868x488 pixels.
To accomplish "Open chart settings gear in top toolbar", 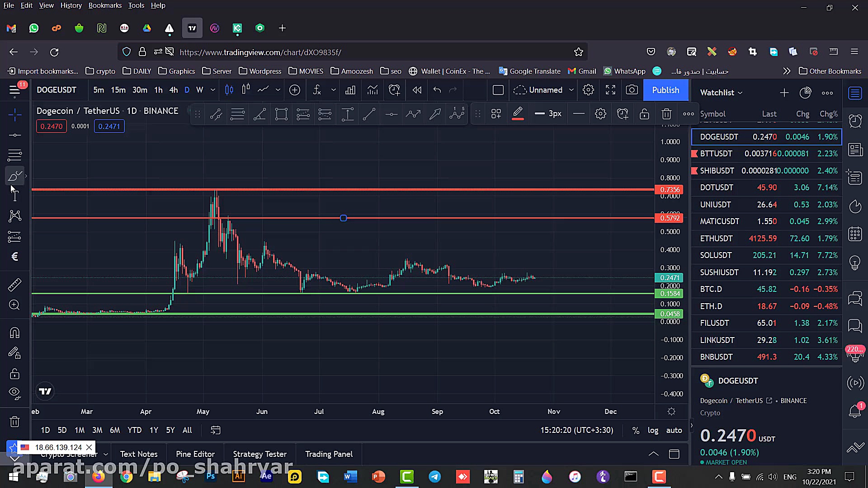I will 588,90.
